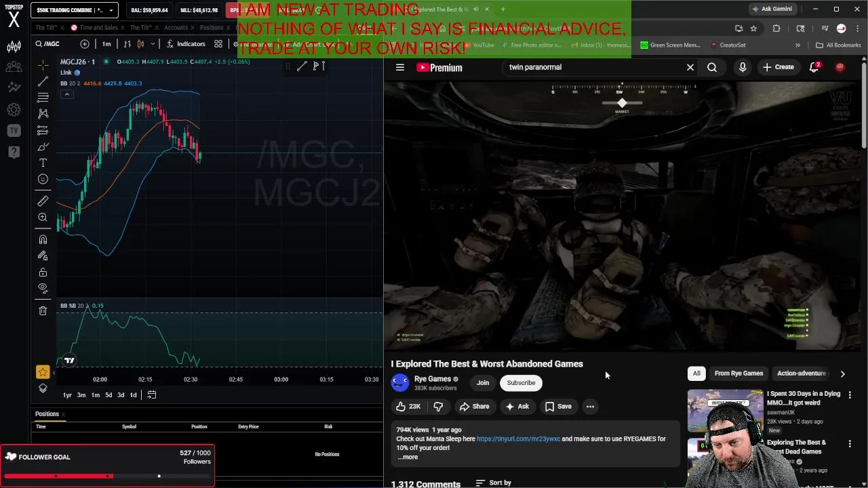
Task: Select the Text annotation tool
Action: click(43, 163)
